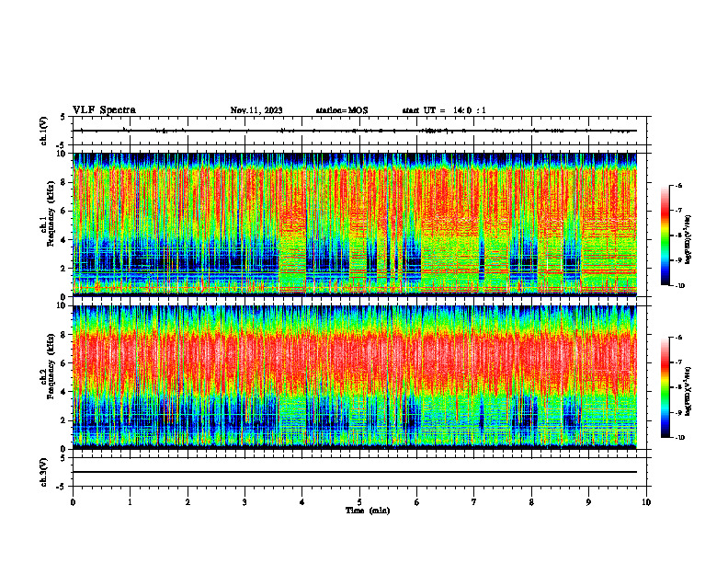The height and width of the screenshot is (563, 728).
Task: Click the time axis tick label "2"
Action: (188, 502)
